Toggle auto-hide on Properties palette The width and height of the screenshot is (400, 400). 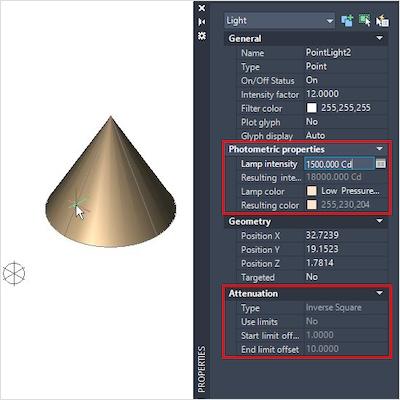click(x=202, y=22)
